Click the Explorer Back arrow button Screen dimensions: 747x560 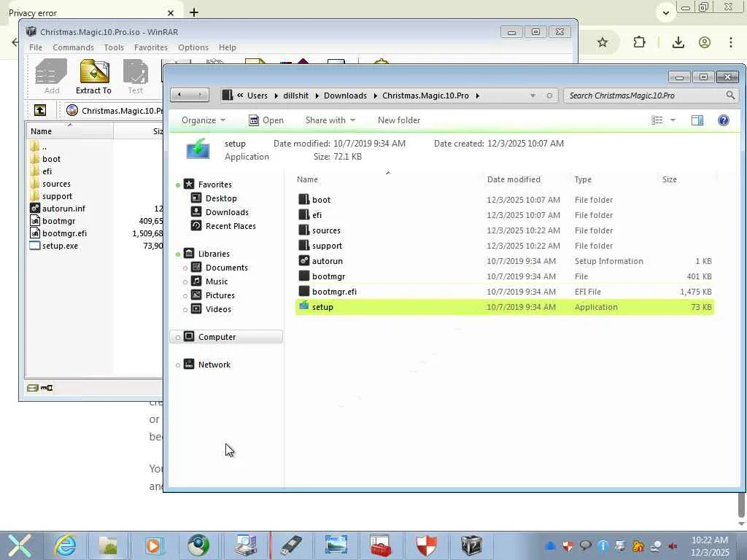[180, 96]
